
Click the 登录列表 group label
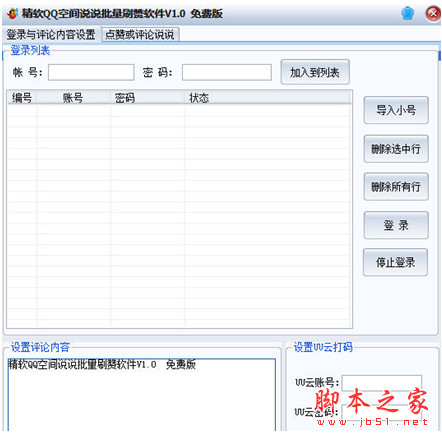pos(30,50)
